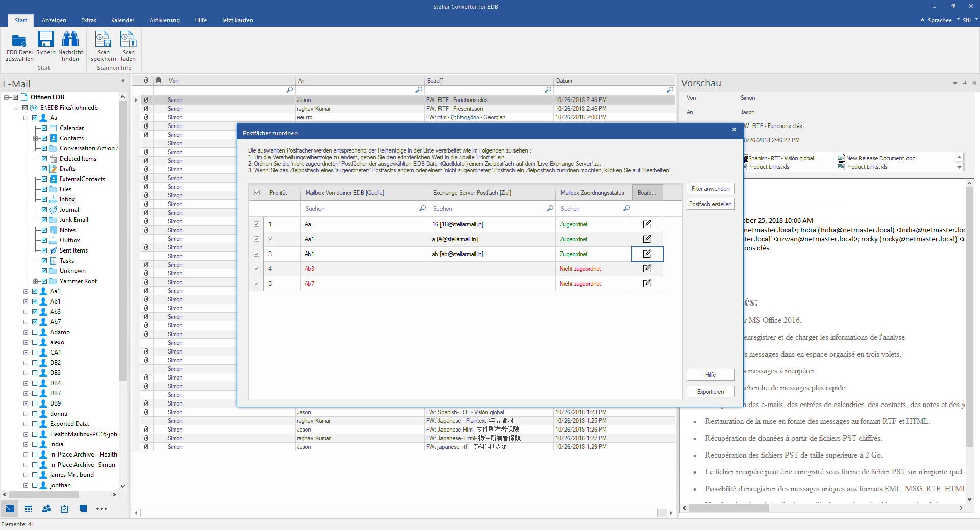The height and width of the screenshot is (530, 980).
Task: Uncheck the priority 2 Aa1 row checkbox
Action: pos(257,239)
